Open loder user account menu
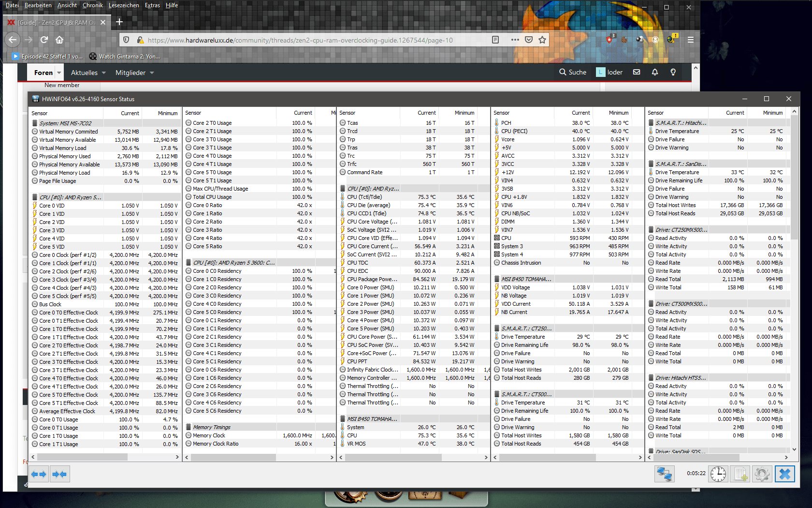This screenshot has width=812, height=508. tap(609, 72)
